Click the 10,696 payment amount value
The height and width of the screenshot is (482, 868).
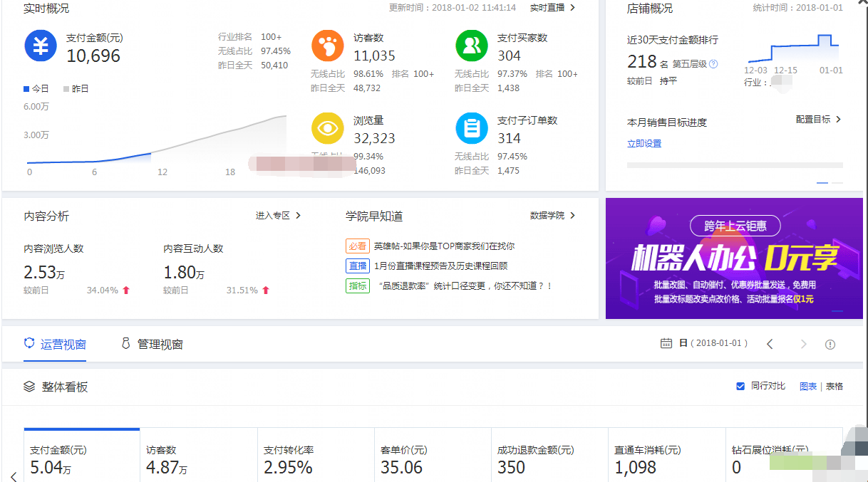93,56
